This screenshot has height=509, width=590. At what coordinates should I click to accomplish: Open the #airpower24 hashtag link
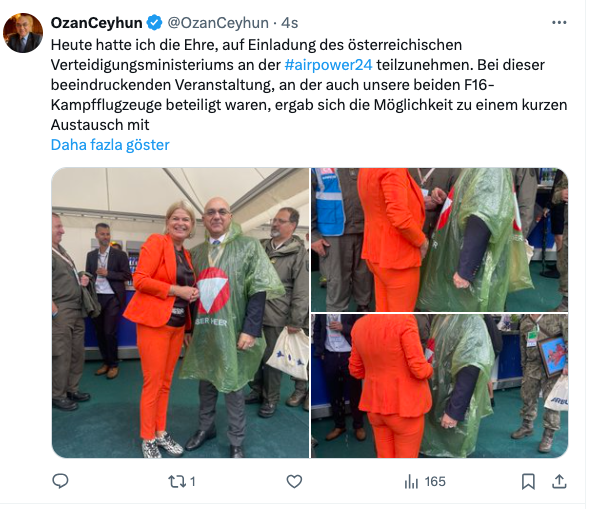[x=328, y=65]
